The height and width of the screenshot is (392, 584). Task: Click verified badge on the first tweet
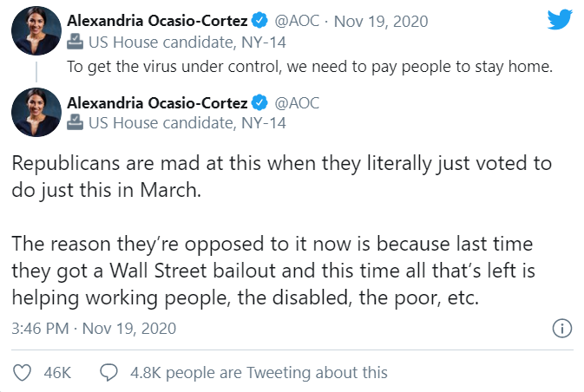tap(259, 21)
